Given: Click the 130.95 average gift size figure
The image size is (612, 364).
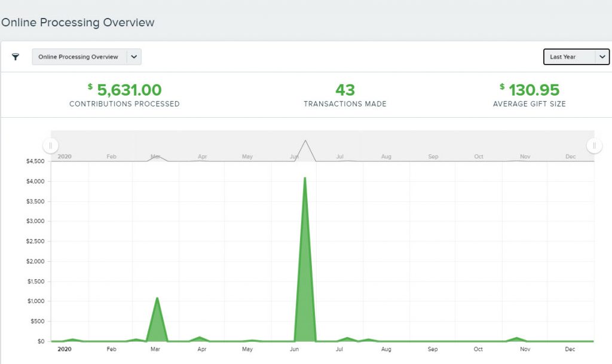Looking at the screenshot, I should 530,90.
